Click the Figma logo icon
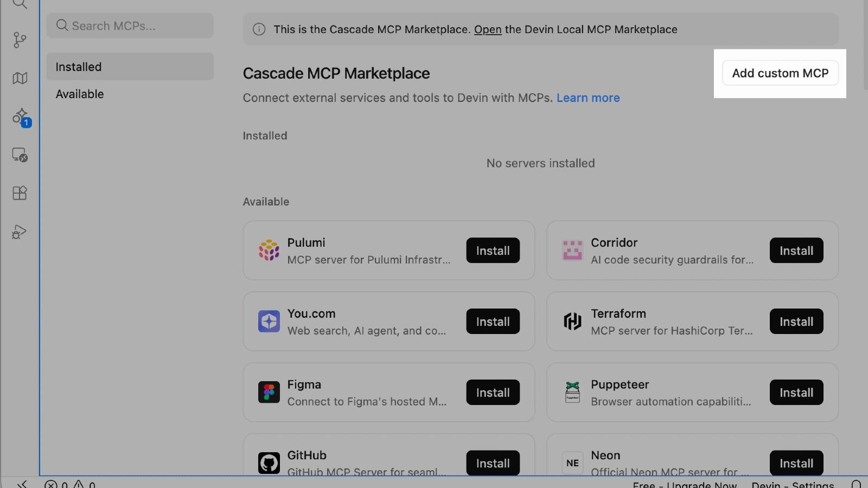The width and height of the screenshot is (868, 488). tap(269, 393)
